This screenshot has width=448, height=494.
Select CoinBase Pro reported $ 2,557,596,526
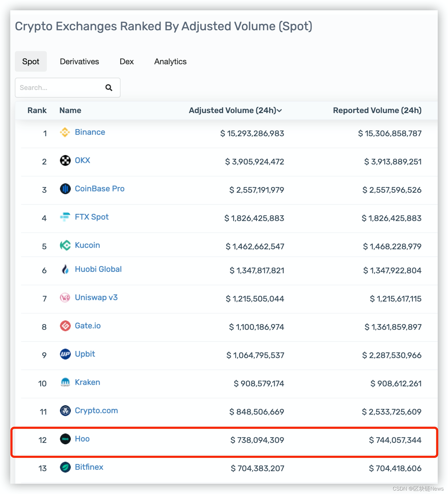pos(392,190)
